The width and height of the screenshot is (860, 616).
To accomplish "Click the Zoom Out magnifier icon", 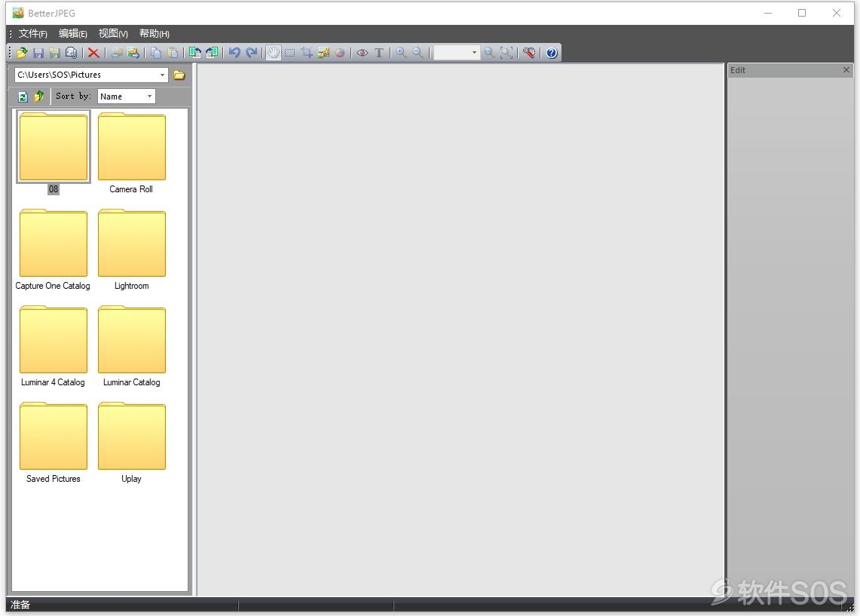I will (x=418, y=53).
